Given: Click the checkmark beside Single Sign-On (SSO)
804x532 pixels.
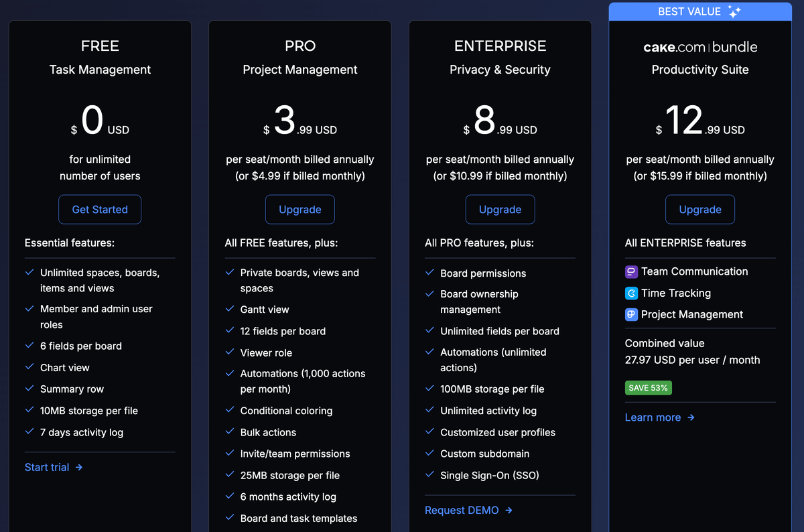Looking at the screenshot, I should (x=430, y=474).
